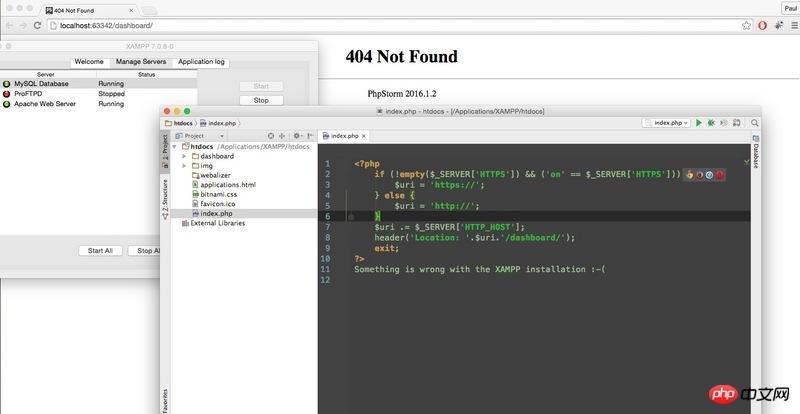800x414 pixels.
Task: Open Project panel gear settings
Action: click(x=296, y=136)
